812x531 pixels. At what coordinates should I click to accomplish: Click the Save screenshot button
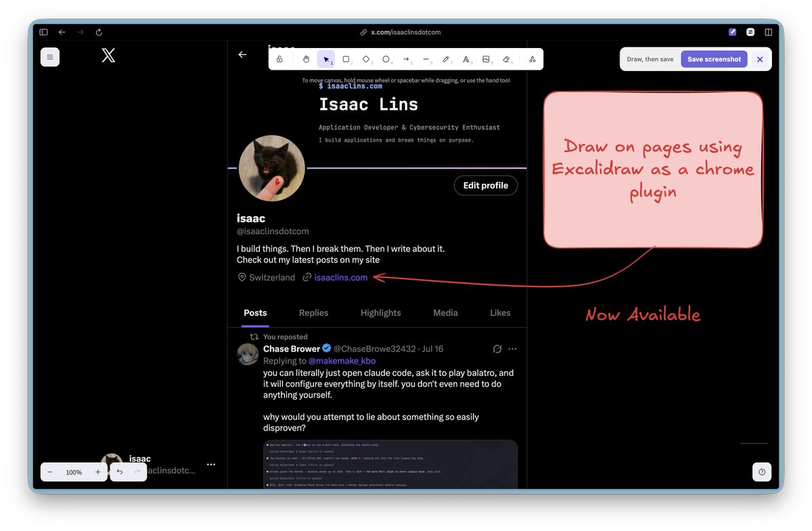(714, 59)
